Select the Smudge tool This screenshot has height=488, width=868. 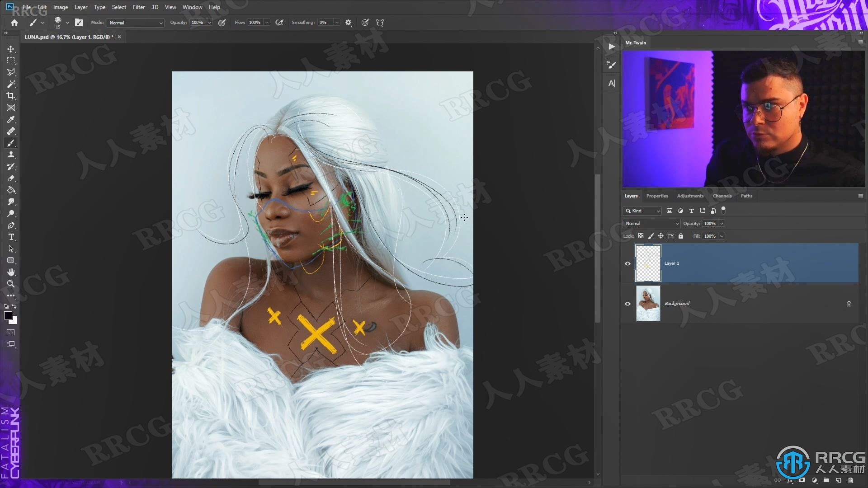11,202
